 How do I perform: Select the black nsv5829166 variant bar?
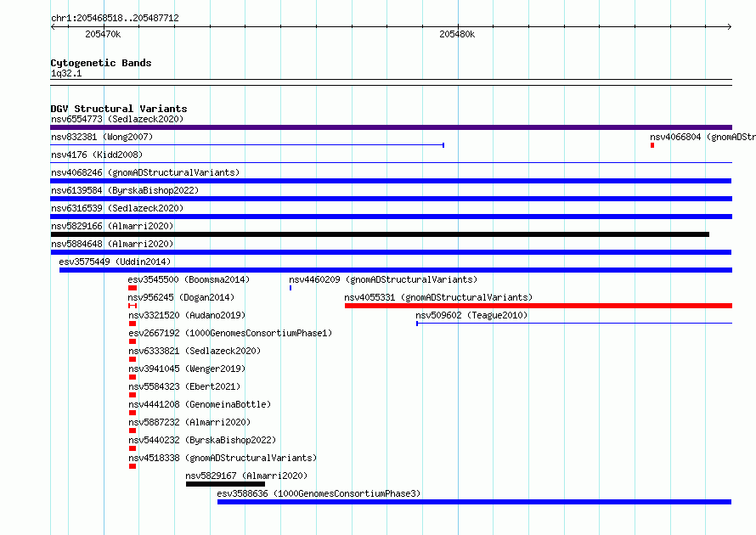point(380,234)
